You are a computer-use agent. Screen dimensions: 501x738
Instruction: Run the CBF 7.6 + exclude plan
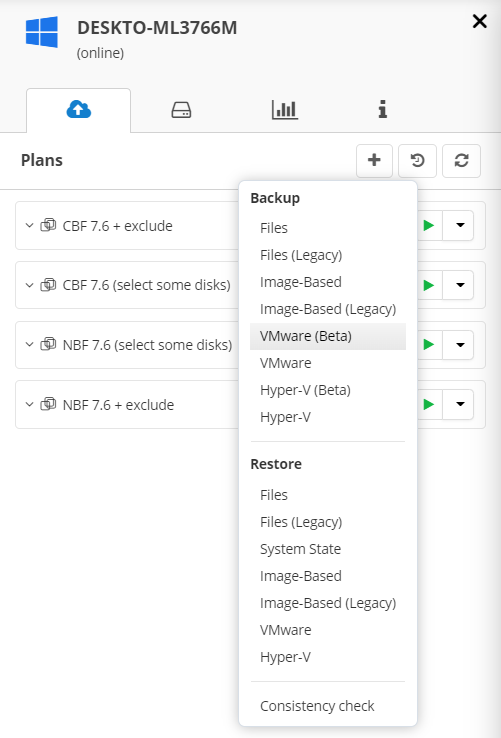pyautogui.click(x=429, y=225)
